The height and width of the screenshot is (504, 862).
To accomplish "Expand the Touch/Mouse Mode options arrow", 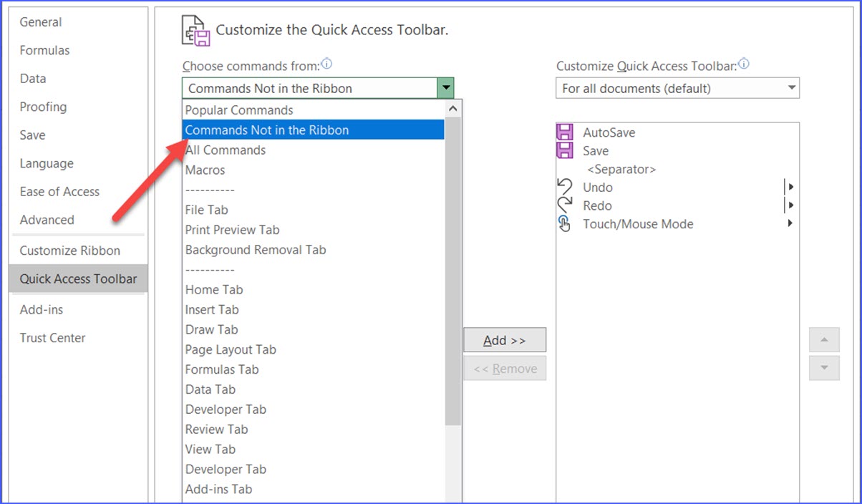I will point(790,224).
